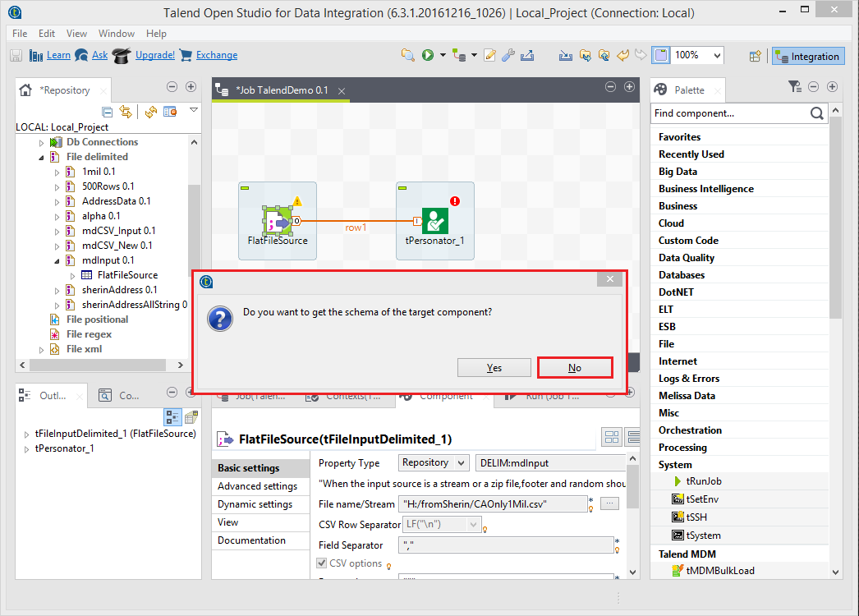Click the FlatFileSource component icon on canvas

click(x=277, y=220)
